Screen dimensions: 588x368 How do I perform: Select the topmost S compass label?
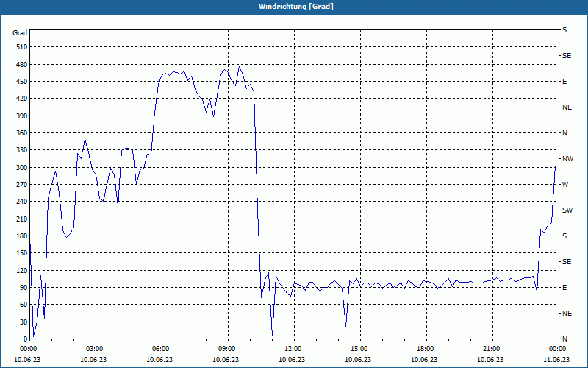coord(564,30)
